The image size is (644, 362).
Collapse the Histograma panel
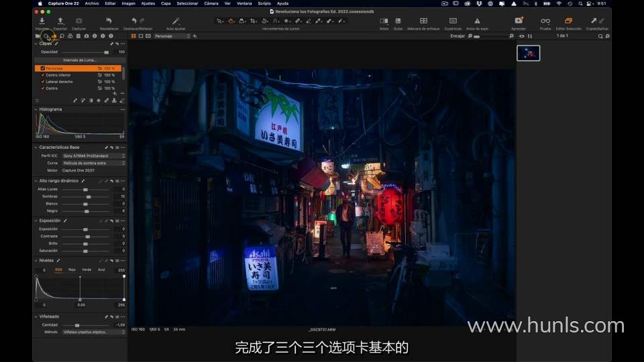36,109
